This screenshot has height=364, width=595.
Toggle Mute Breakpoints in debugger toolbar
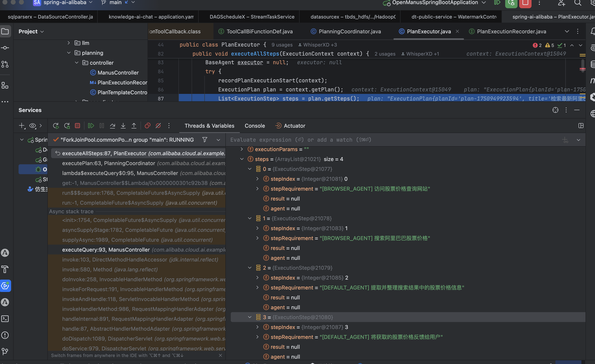[158, 126]
